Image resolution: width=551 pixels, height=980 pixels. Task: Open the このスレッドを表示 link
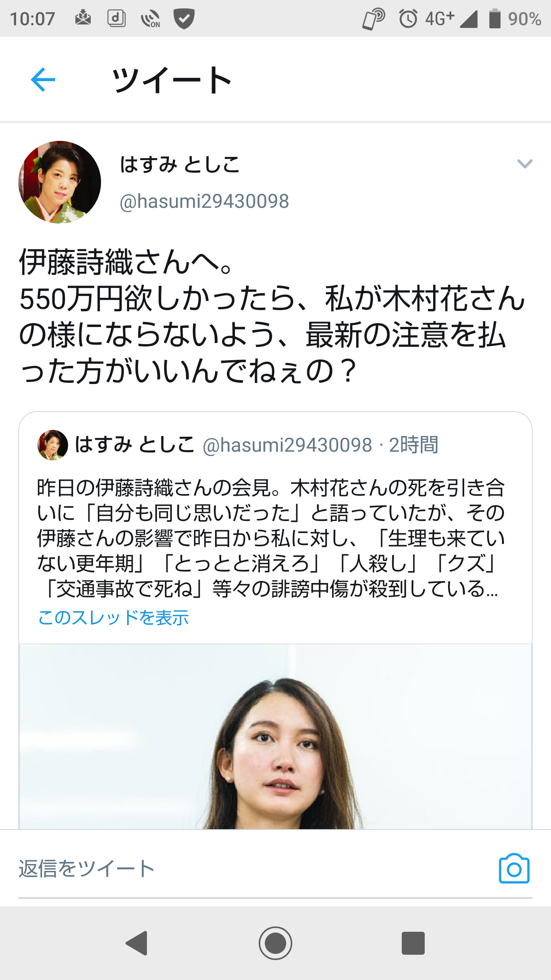[114, 617]
